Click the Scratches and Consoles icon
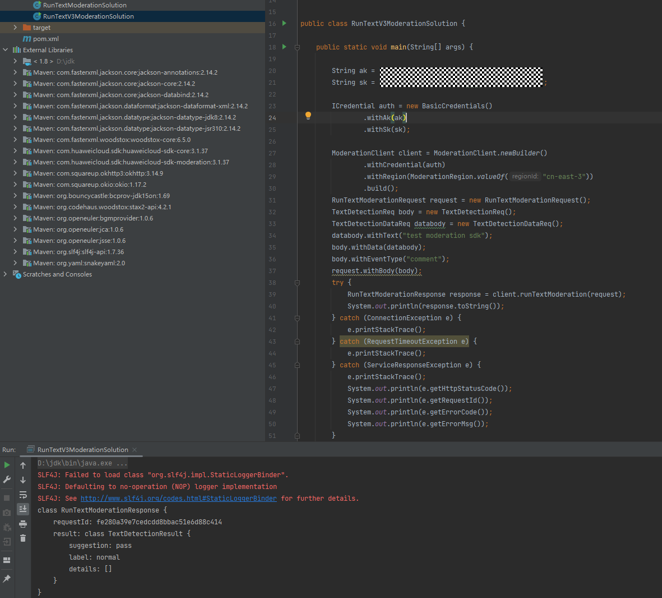662x598 pixels. click(17, 275)
